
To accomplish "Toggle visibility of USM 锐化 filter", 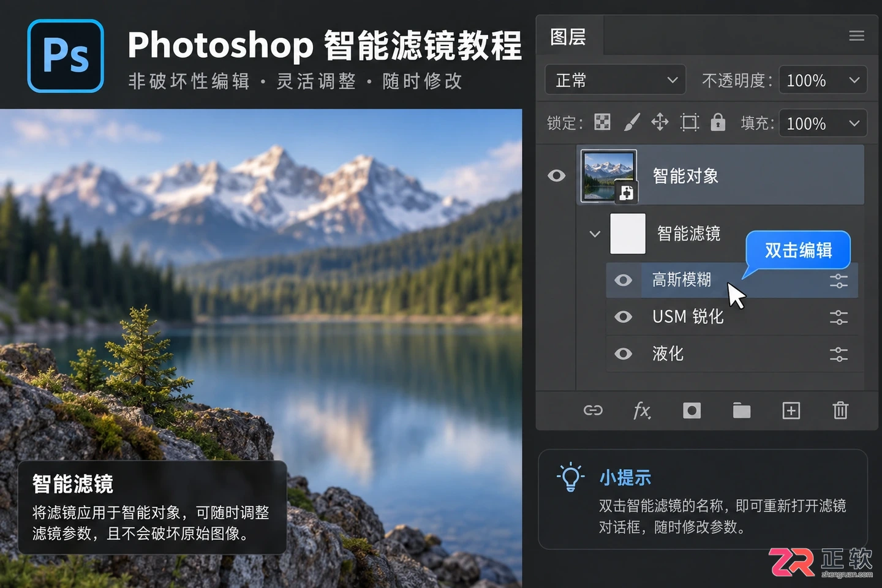I will [x=624, y=317].
